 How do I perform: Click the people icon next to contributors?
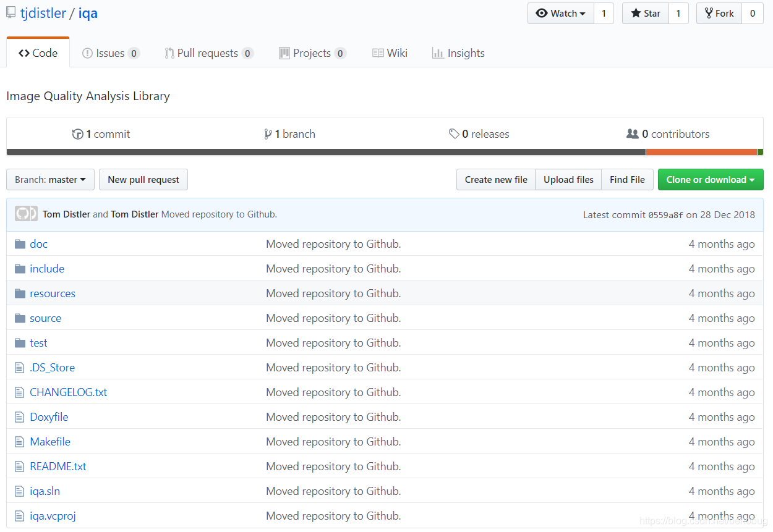click(633, 133)
